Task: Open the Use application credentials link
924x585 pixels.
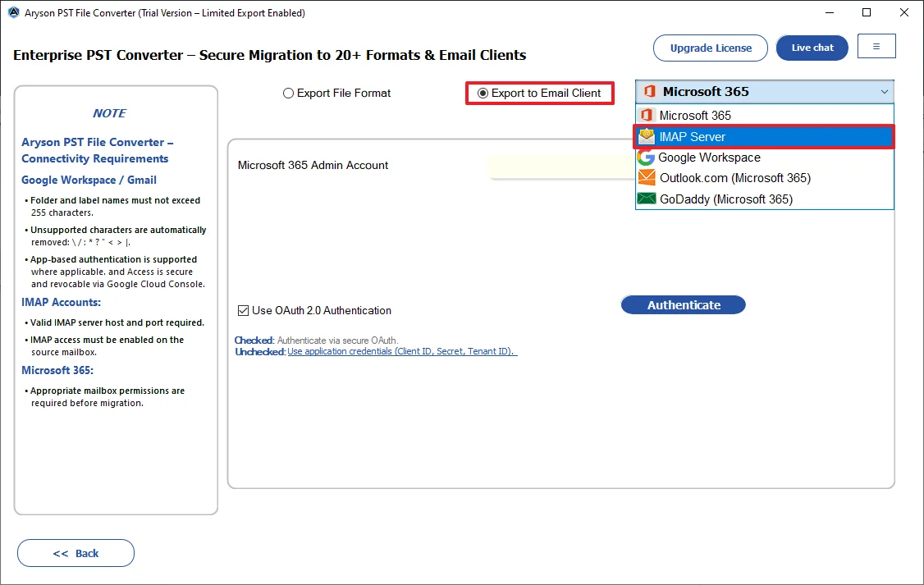Action: [402, 351]
